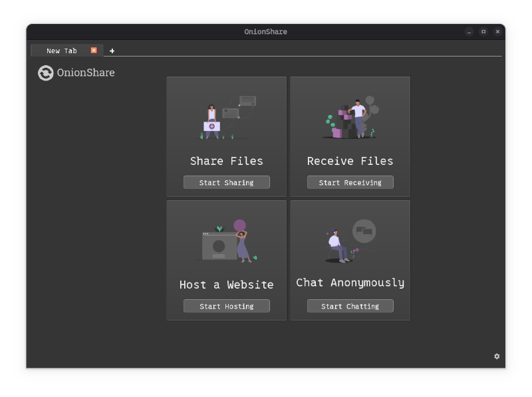Click the OnionShare wordmark text
Screen dimensions: 532x397
[x=86, y=73]
